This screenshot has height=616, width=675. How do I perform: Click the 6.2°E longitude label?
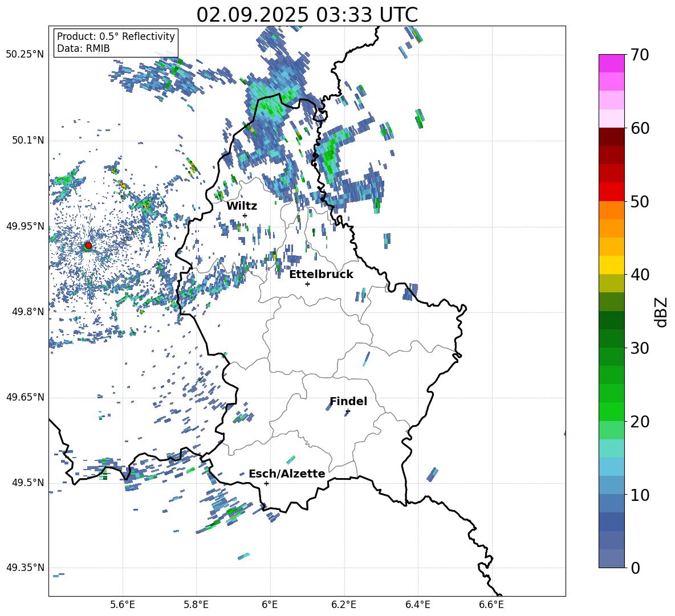344,605
